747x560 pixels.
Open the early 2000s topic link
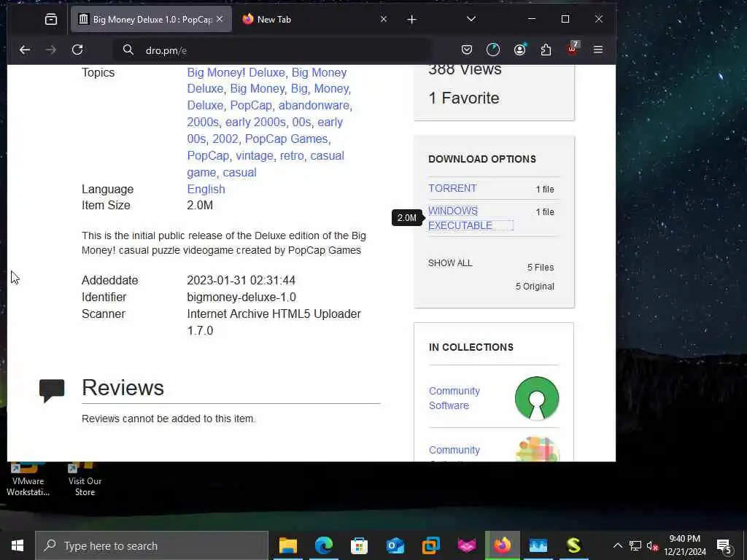[255, 122]
